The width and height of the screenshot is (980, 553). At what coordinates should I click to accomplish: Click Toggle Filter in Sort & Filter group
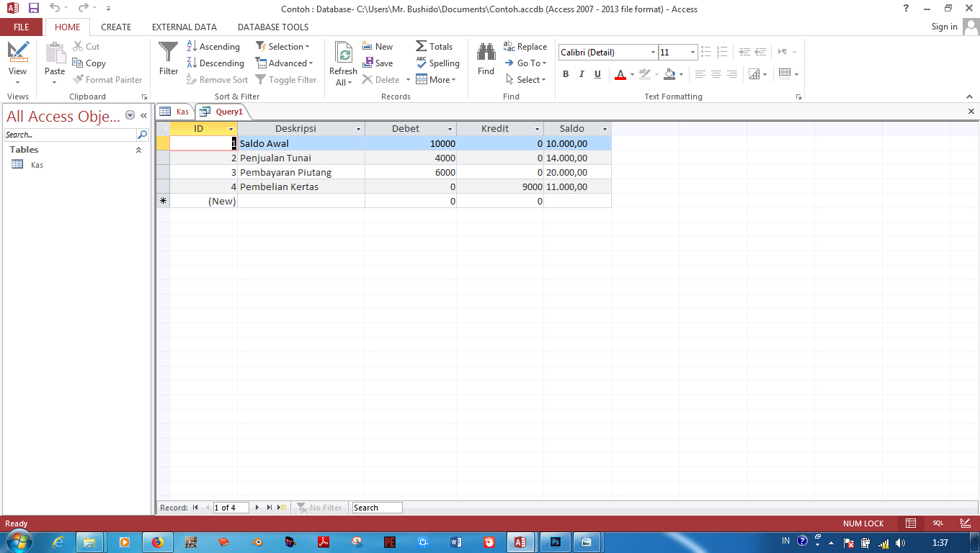point(286,79)
